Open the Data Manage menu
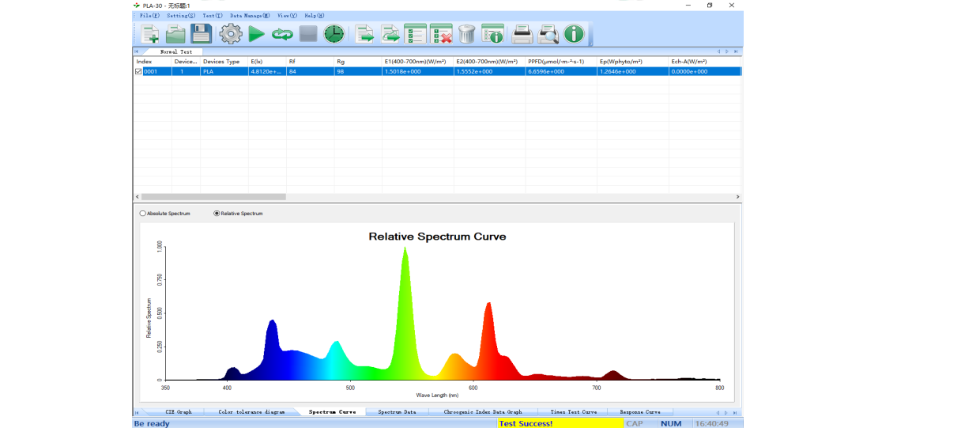This screenshot has width=980, height=428. (x=249, y=16)
